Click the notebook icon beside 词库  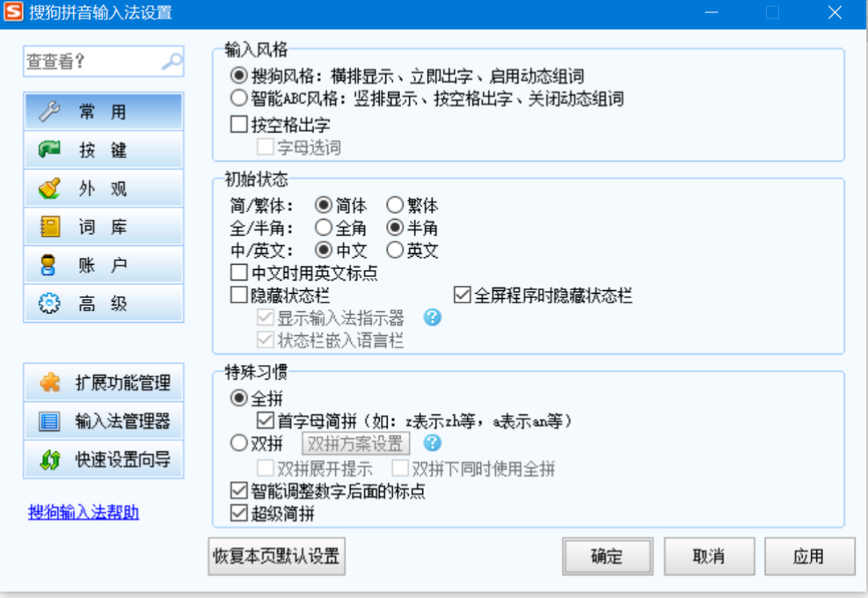[49, 227]
